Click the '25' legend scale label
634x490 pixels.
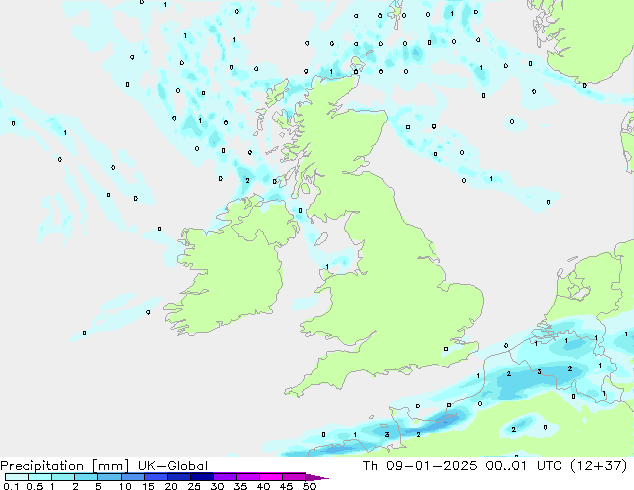click(194, 486)
